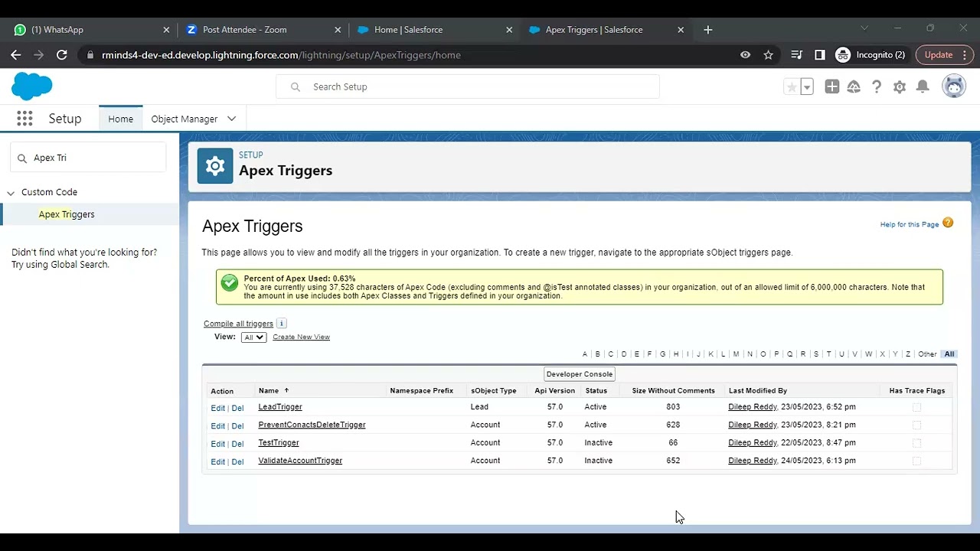
Task: Switch to the WhatsApp tab
Action: pyautogui.click(x=92, y=30)
